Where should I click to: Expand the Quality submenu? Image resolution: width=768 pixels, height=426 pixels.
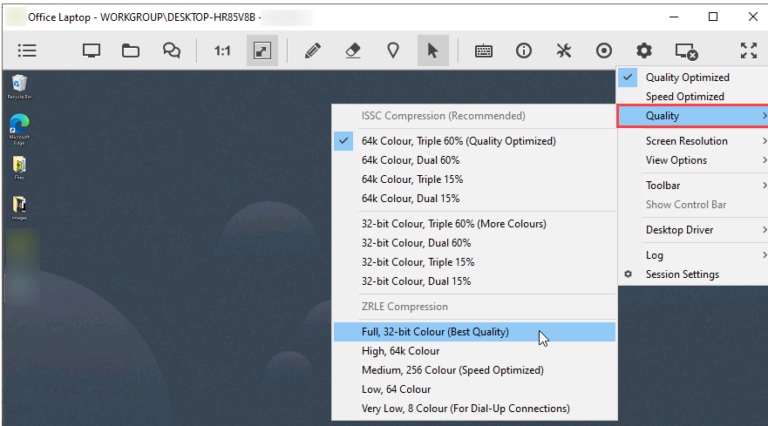693,116
